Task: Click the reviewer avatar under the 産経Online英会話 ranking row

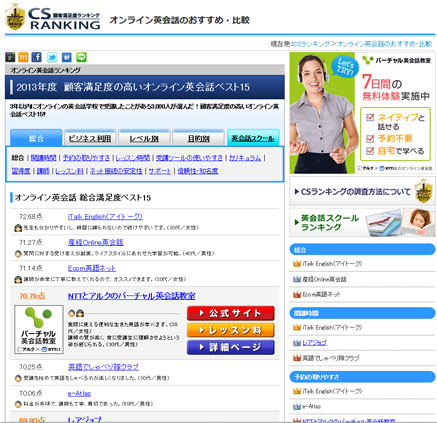Action: pos(18,254)
